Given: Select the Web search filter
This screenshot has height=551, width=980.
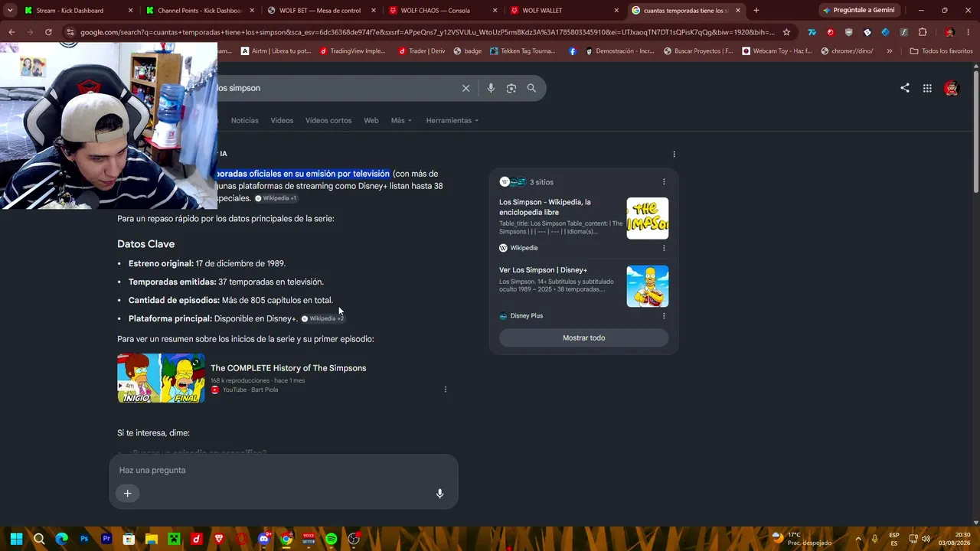Looking at the screenshot, I should [371, 120].
